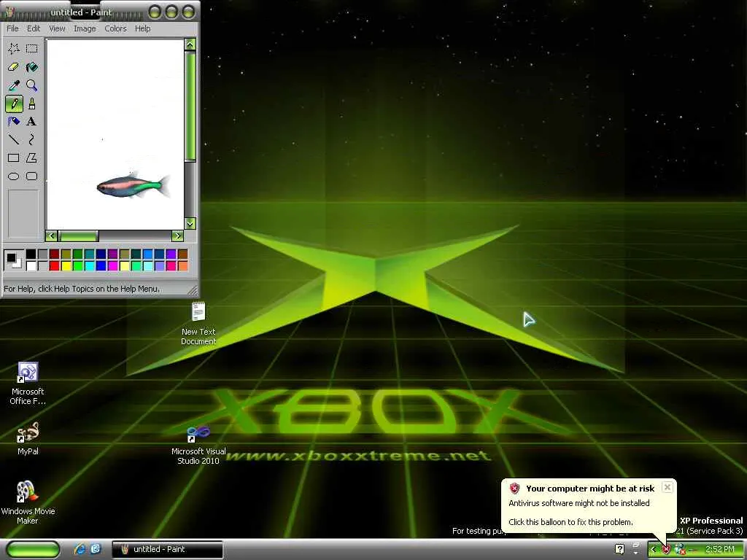Pick the bright red color swatch
The width and height of the screenshot is (747, 560).
click(54, 265)
